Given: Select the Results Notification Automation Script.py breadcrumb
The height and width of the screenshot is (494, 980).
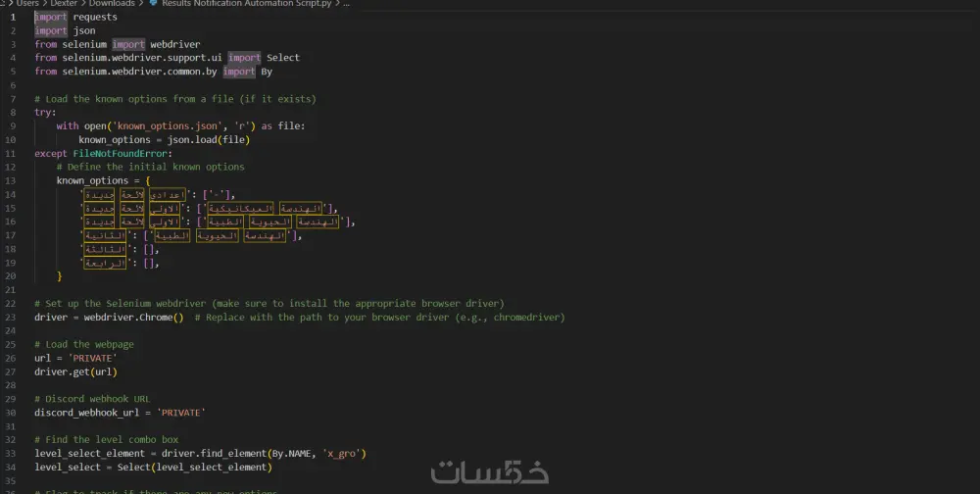Looking at the screenshot, I should [246, 3].
